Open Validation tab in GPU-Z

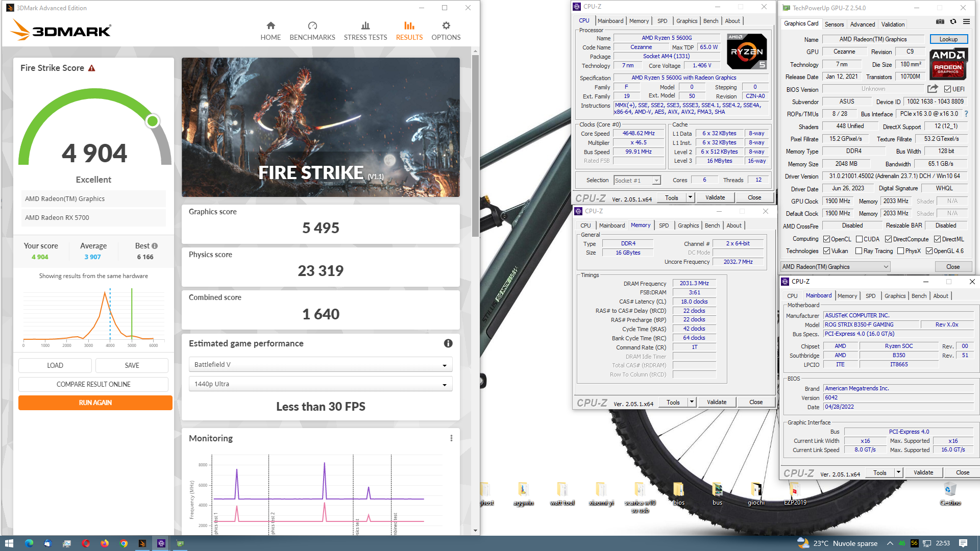point(893,24)
